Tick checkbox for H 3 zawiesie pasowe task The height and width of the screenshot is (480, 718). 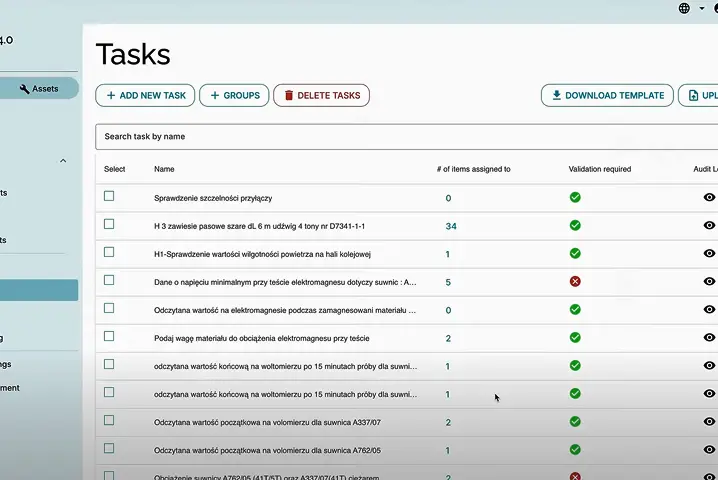(x=109, y=225)
